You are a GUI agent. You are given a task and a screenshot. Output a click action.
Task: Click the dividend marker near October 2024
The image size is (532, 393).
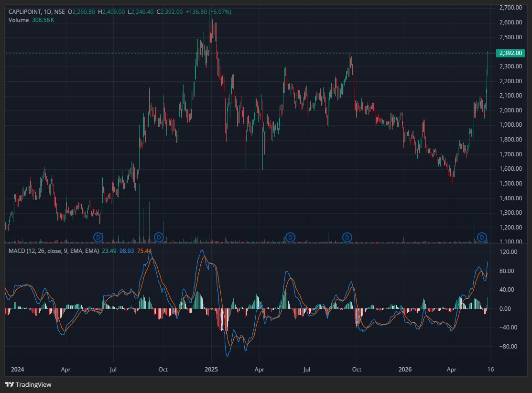[159, 237]
